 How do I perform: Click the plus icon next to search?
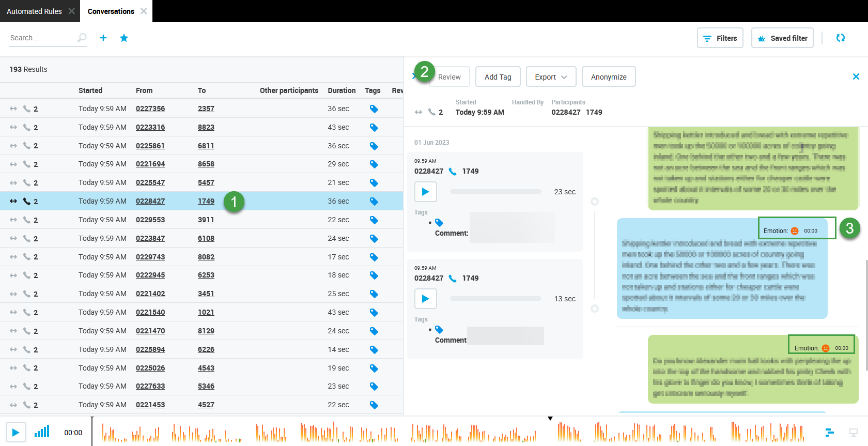pyautogui.click(x=103, y=38)
